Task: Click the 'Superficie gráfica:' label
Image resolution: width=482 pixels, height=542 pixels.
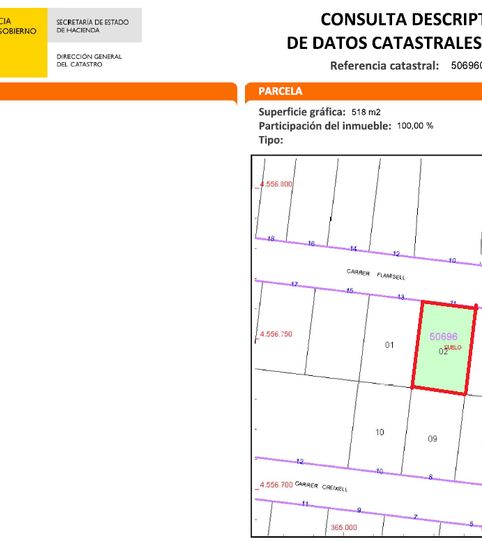Action: tap(302, 112)
